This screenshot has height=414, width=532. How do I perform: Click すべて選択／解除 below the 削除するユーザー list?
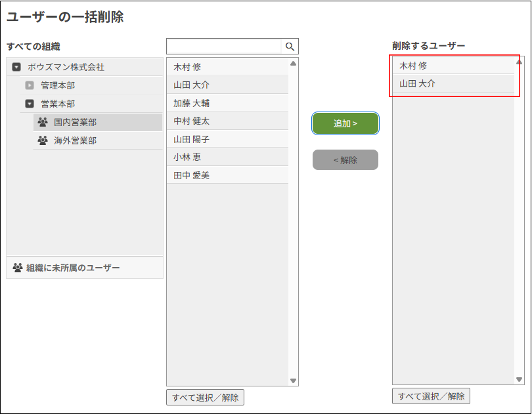pyautogui.click(x=432, y=396)
